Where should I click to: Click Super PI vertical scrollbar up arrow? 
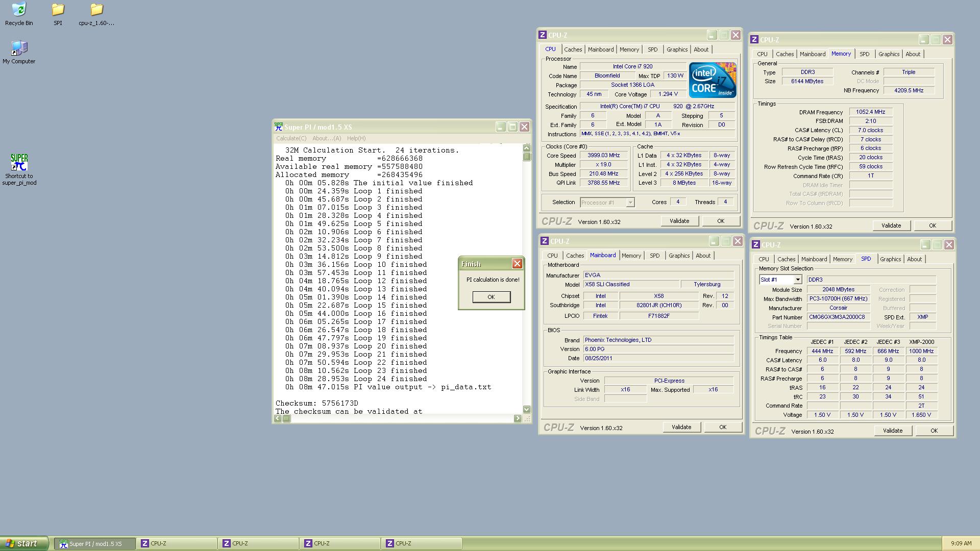click(x=527, y=148)
